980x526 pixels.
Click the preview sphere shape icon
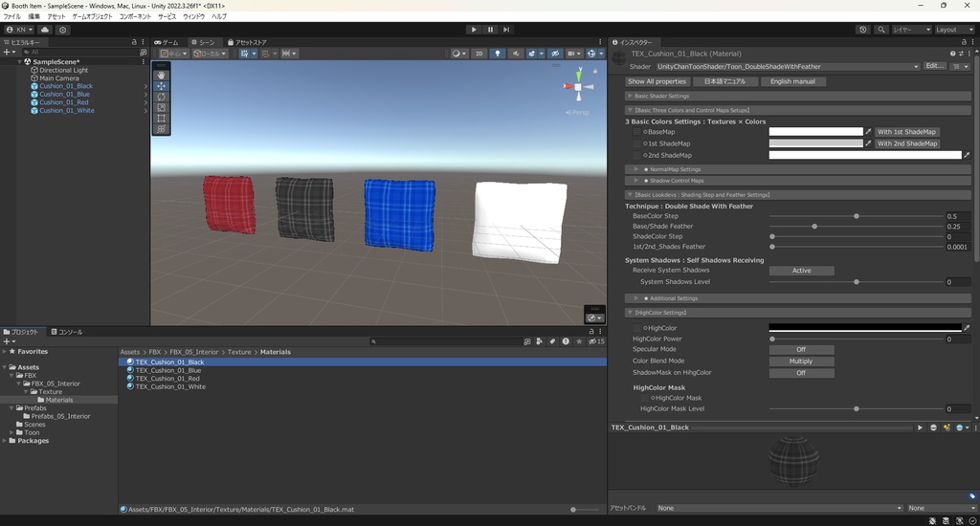pos(933,427)
